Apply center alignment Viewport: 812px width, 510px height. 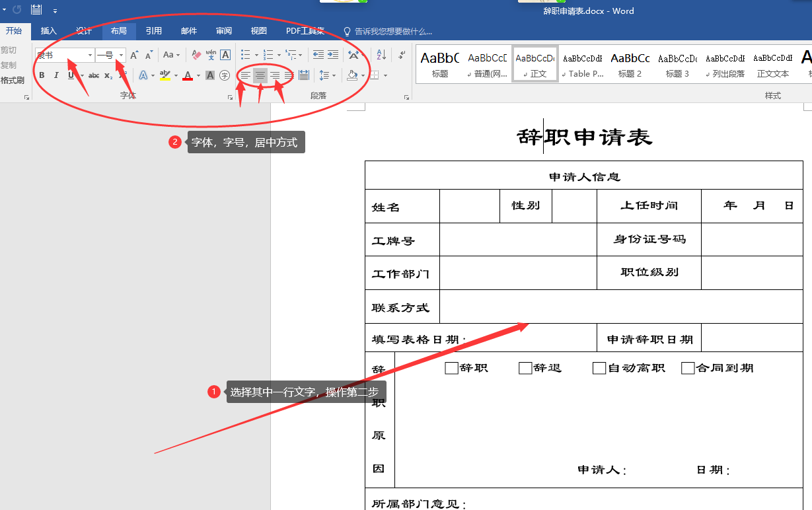tap(259, 75)
